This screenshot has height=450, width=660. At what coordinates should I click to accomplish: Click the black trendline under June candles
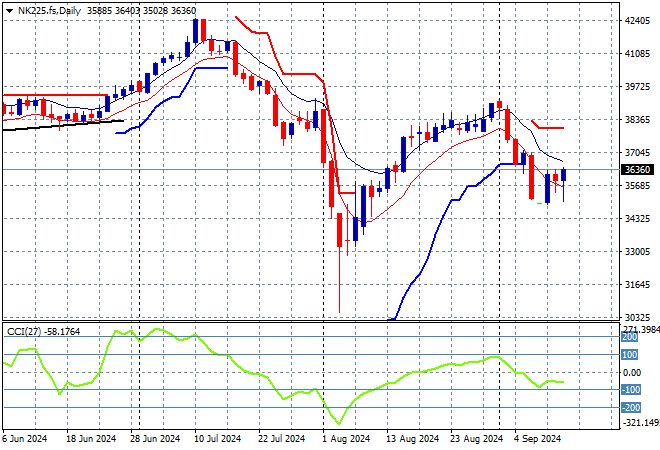point(60,125)
